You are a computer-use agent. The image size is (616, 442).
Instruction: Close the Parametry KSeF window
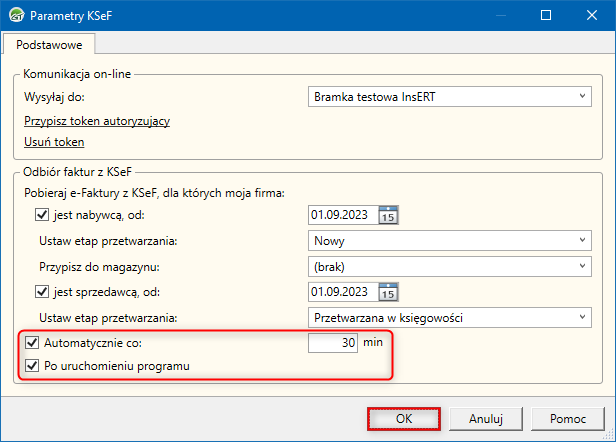tap(591, 15)
